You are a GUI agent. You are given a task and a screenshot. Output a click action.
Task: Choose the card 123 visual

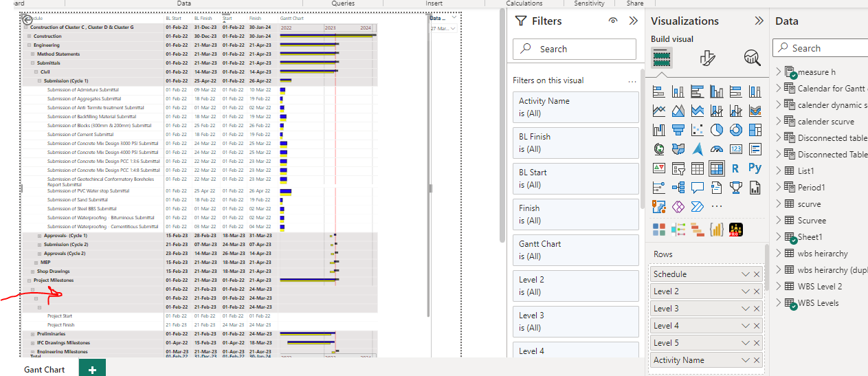point(736,149)
